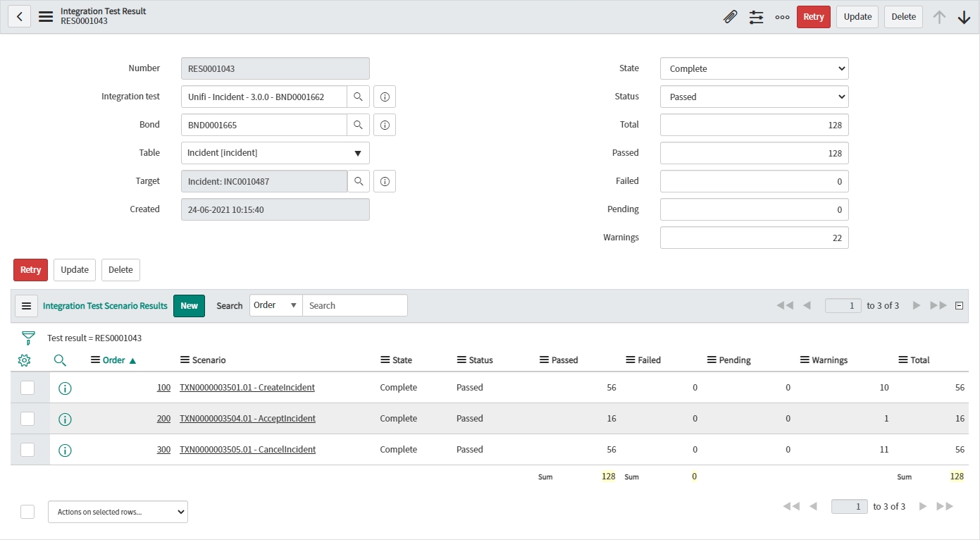Open the personalize form settings icon
The image size is (980, 540).
tap(756, 17)
